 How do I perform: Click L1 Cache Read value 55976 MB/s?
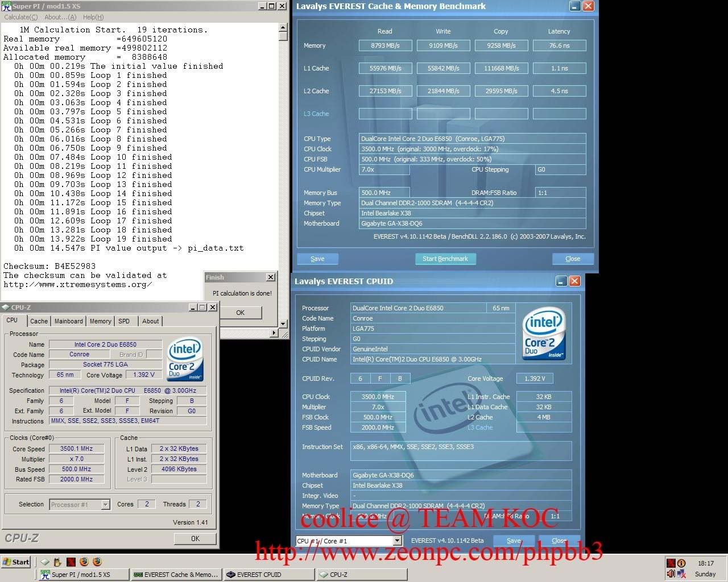pyautogui.click(x=386, y=68)
